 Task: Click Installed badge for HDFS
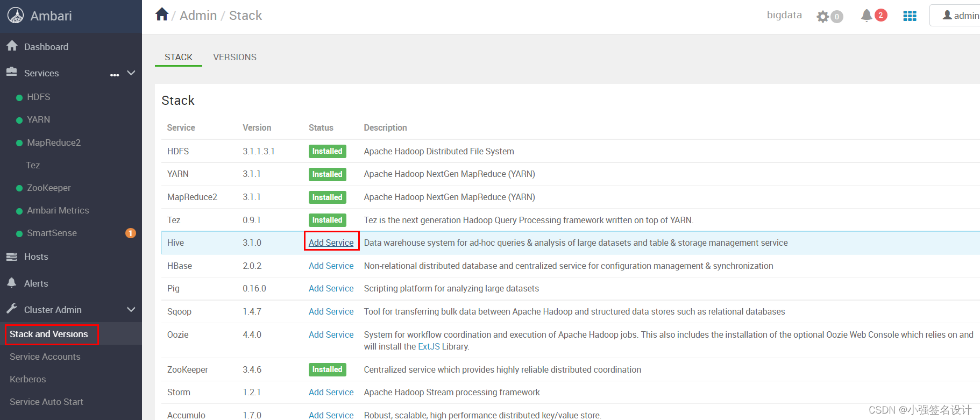328,151
